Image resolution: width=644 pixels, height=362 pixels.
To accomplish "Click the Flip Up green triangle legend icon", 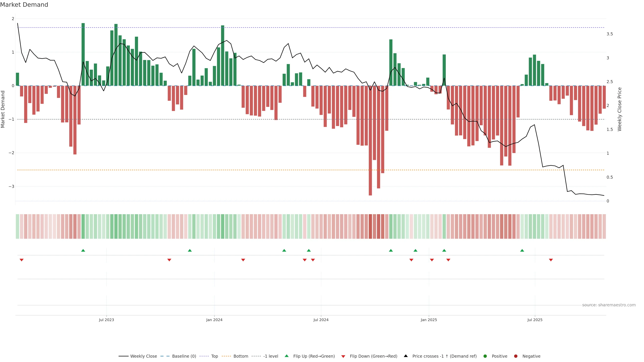I will click(x=287, y=356).
